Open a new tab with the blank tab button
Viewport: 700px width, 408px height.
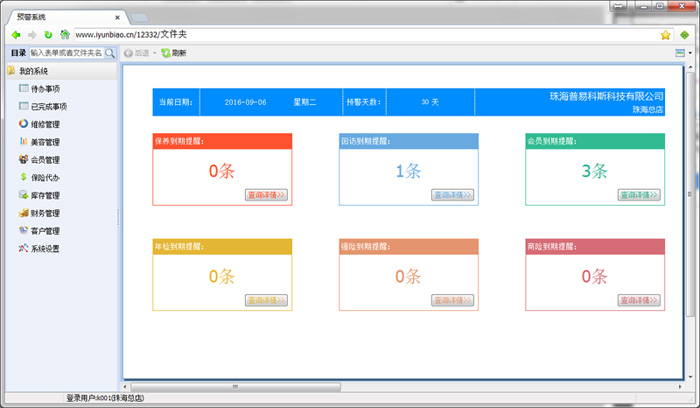(x=139, y=18)
